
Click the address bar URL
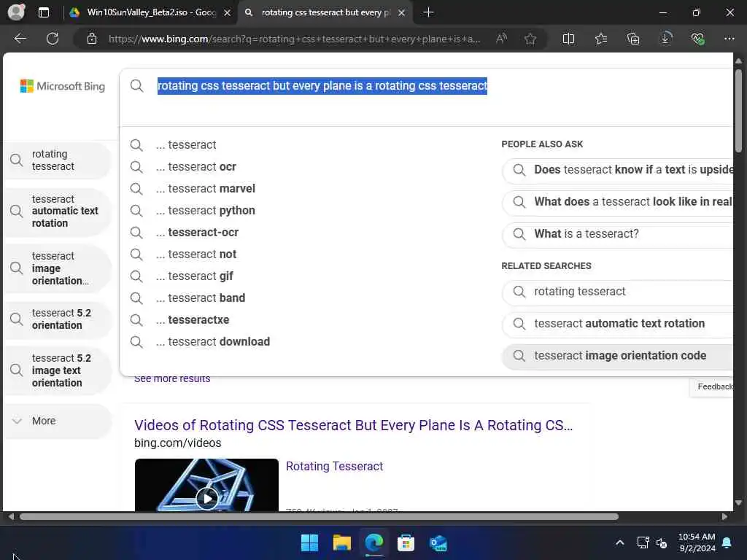point(294,39)
